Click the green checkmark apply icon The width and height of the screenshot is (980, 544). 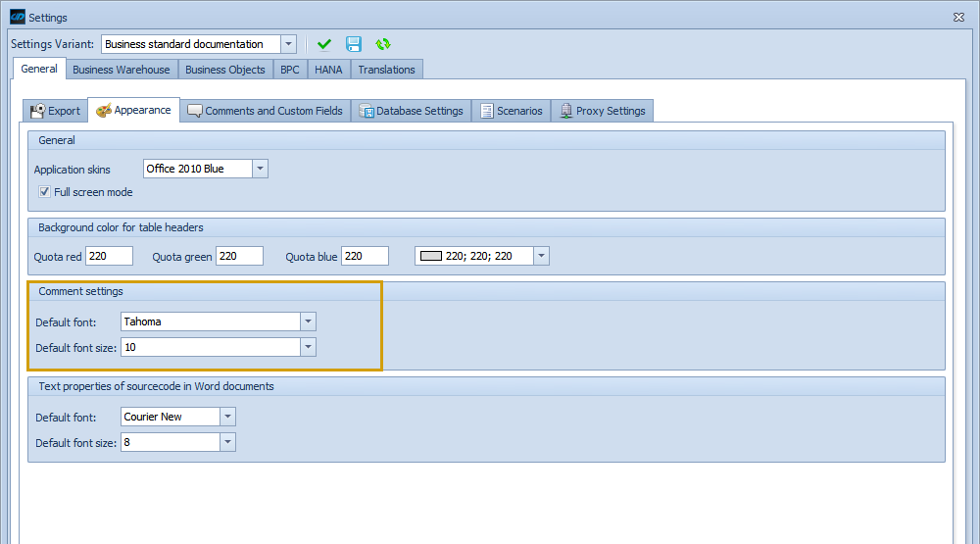(324, 44)
